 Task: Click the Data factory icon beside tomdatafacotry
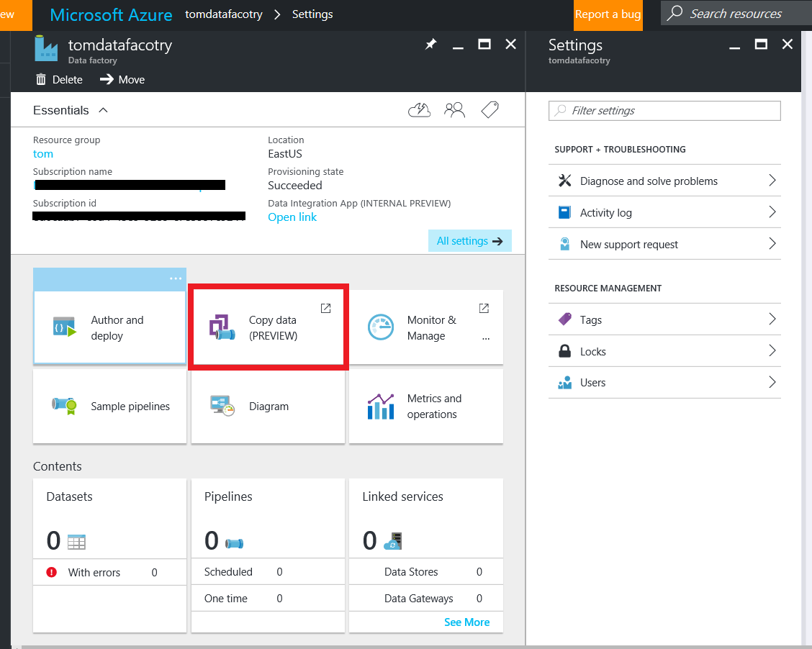click(46, 49)
